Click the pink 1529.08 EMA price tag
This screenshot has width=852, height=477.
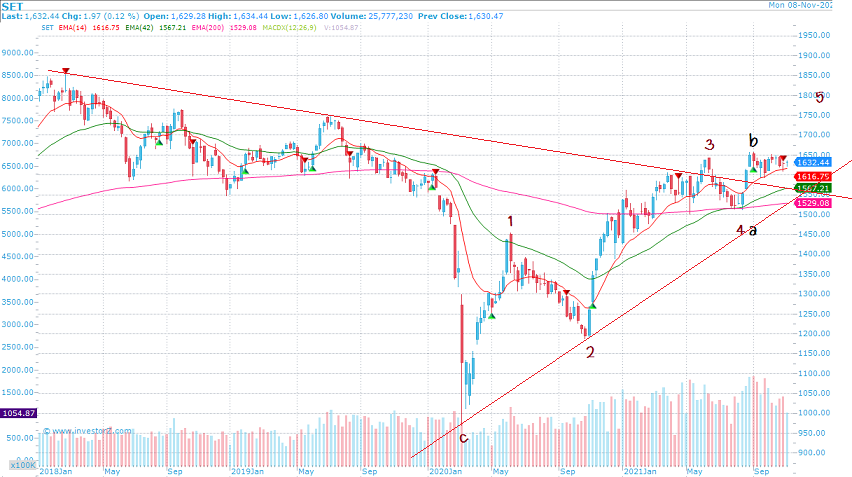812,203
